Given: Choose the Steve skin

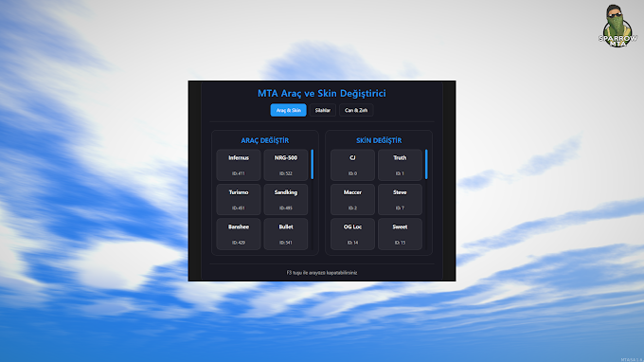Looking at the screenshot, I should pyautogui.click(x=400, y=200).
